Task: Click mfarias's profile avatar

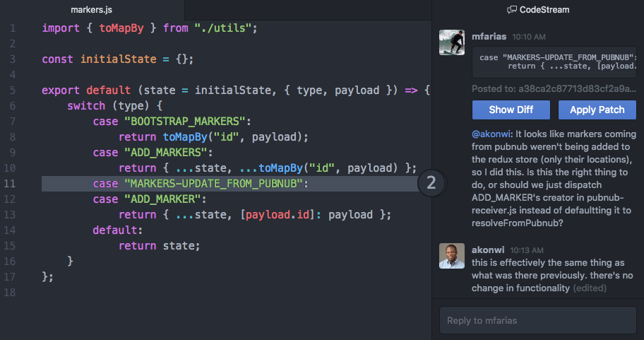Action: [x=451, y=42]
